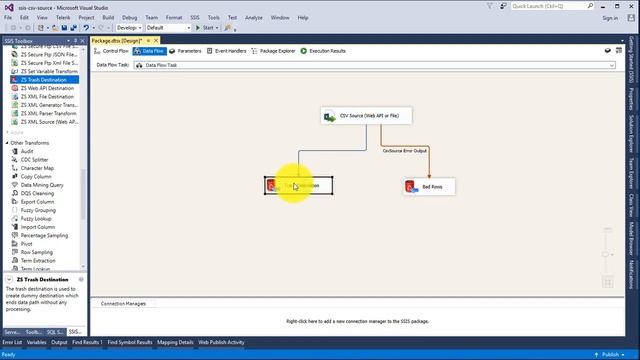Select ZS Set Variable Transform toolbox item
Image resolution: width=640 pixels, height=360 pixels.
[44, 71]
